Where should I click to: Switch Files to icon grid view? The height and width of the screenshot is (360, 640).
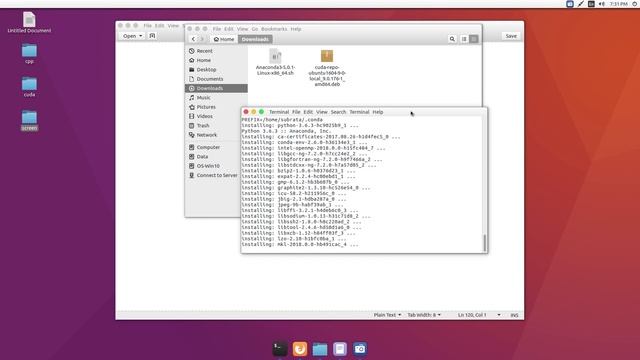coord(473,39)
